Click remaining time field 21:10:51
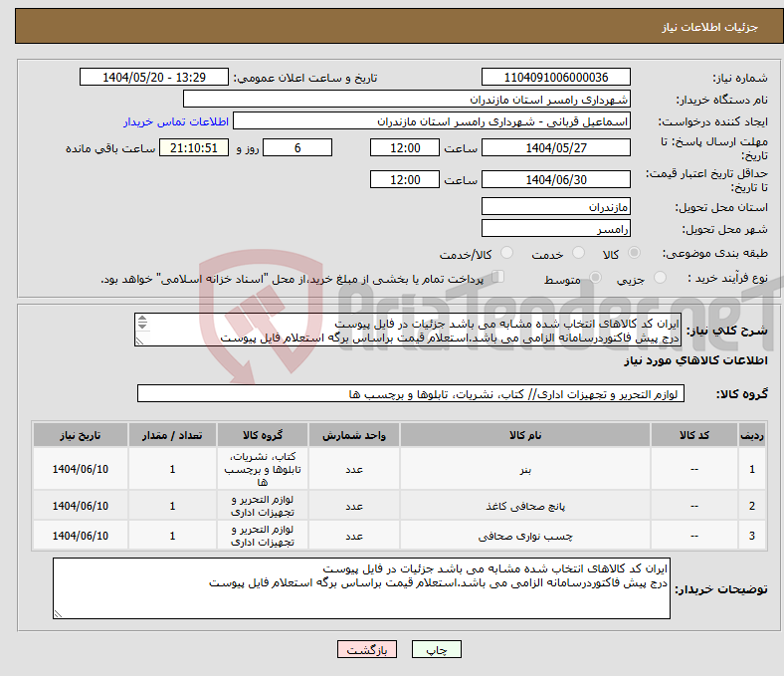Image resolution: width=784 pixels, height=676 pixels. coord(194,147)
